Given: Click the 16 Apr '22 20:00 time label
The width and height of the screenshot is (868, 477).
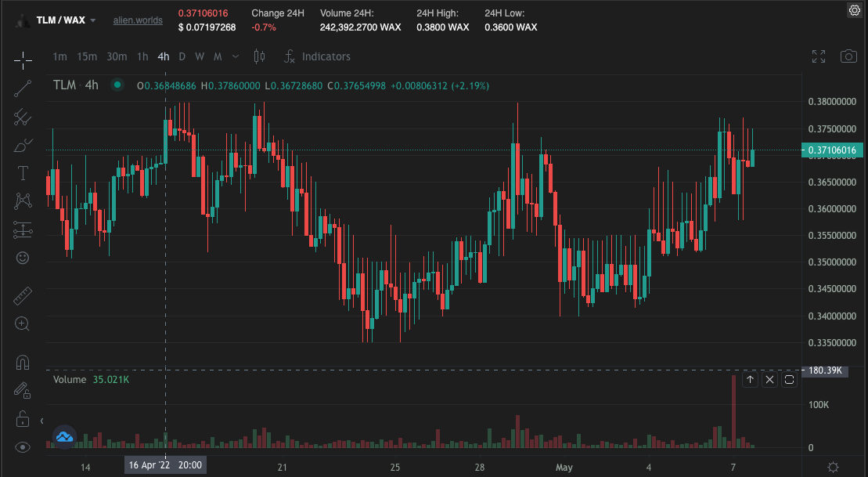Looking at the screenshot, I should (165, 464).
